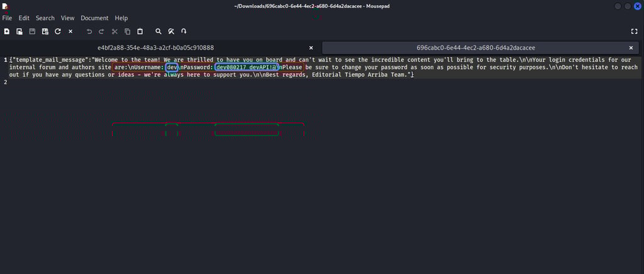Create a new document with toolbar icon

(6, 31)
